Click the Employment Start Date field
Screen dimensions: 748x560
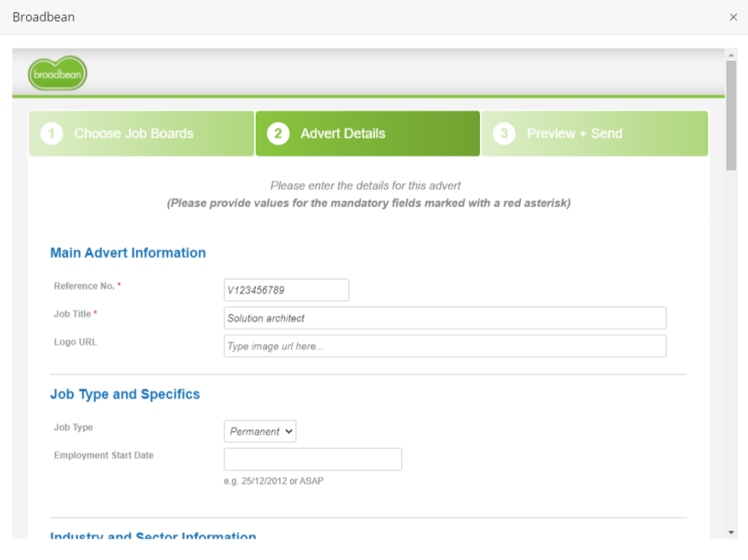pos(313,459)
